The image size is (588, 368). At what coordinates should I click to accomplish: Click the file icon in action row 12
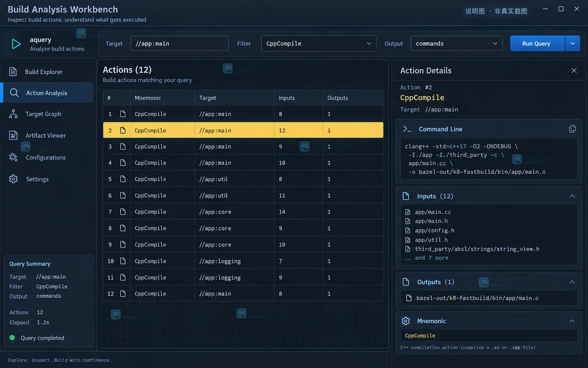[123, 294]
